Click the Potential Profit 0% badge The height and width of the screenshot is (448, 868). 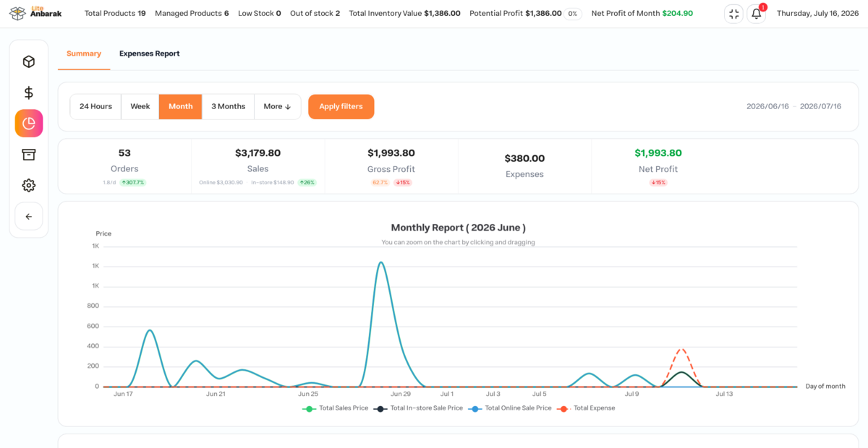pos(573,14)
